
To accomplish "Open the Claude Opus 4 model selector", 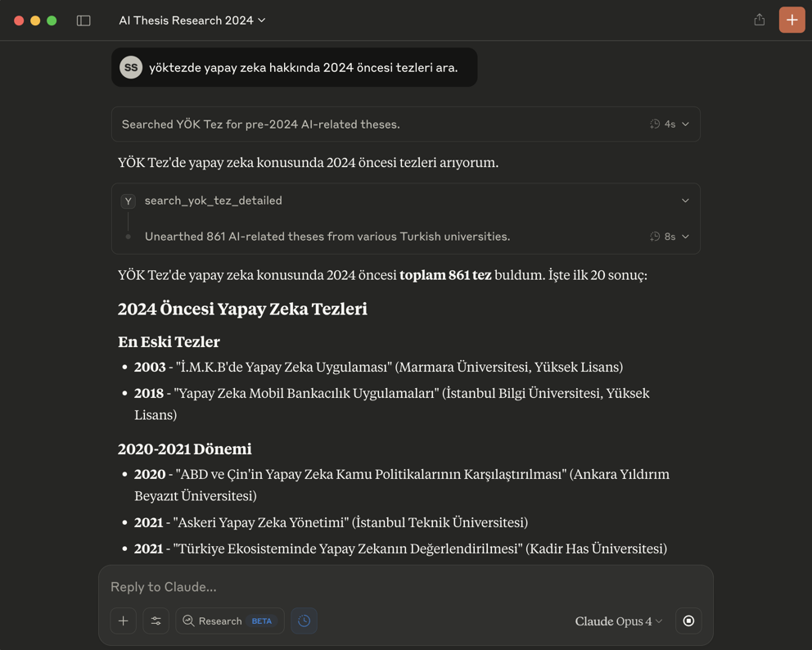I will [x=619, y=621].
